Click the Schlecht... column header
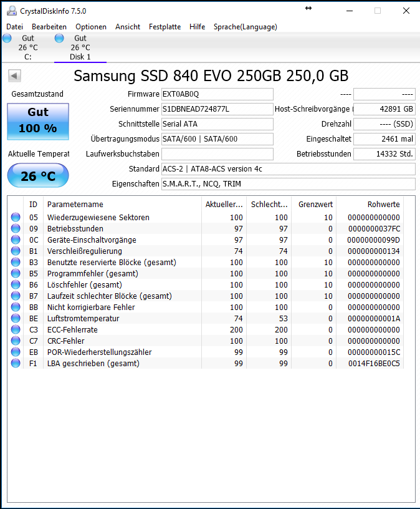420x509 pixels. pyautogui.click(x=269, y=205)
